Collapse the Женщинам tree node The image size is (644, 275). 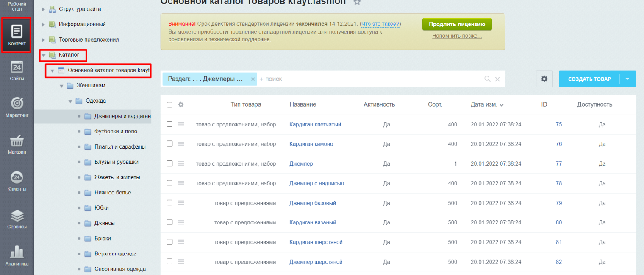pos(61,86)
